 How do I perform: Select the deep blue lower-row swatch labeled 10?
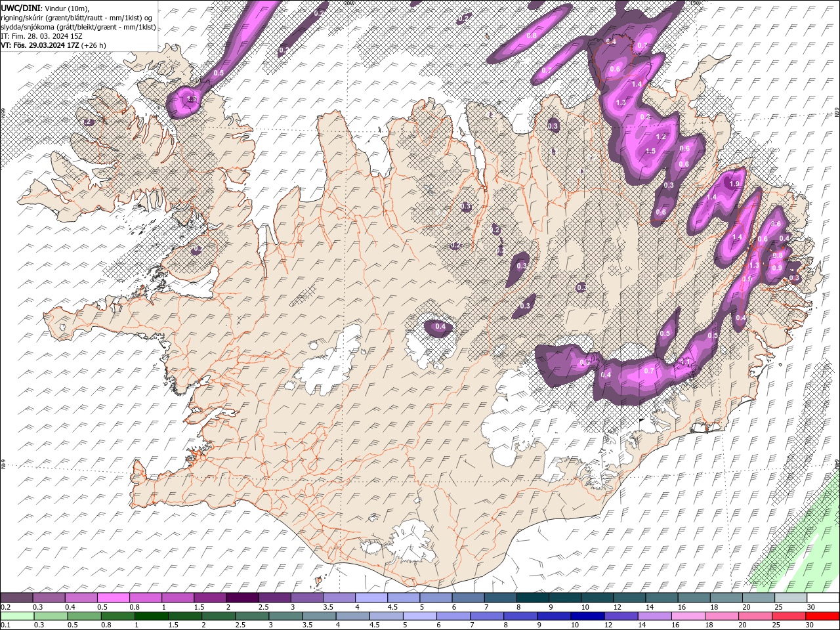tap(587, 616)
